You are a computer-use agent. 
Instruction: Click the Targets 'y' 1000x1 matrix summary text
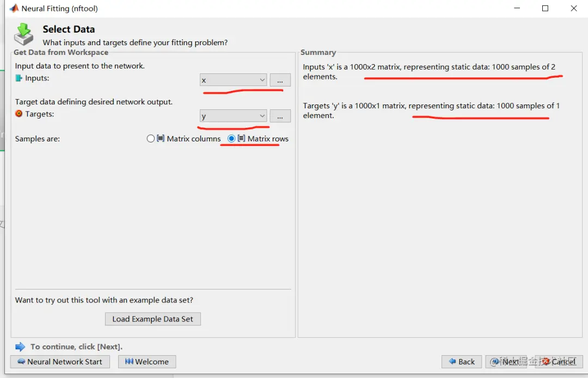pyautogui.click(x=431, y=110)
